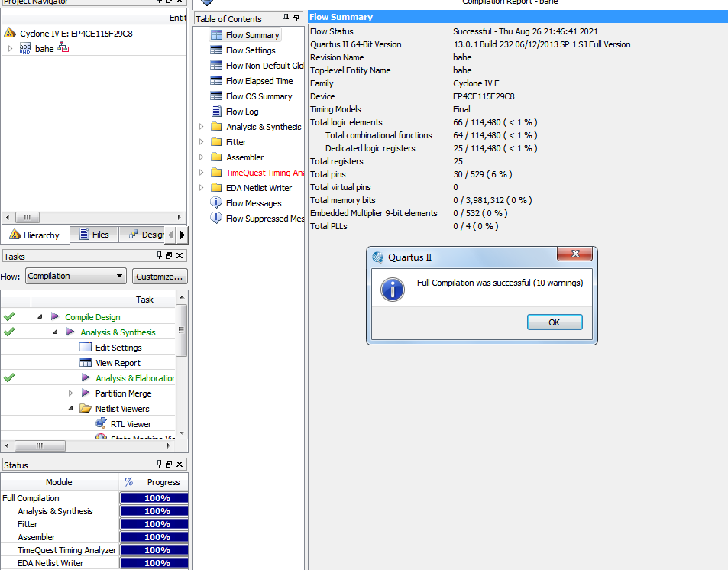Close the Status panel
This screenshot has width=728, height=570.
tap(180, 464)
